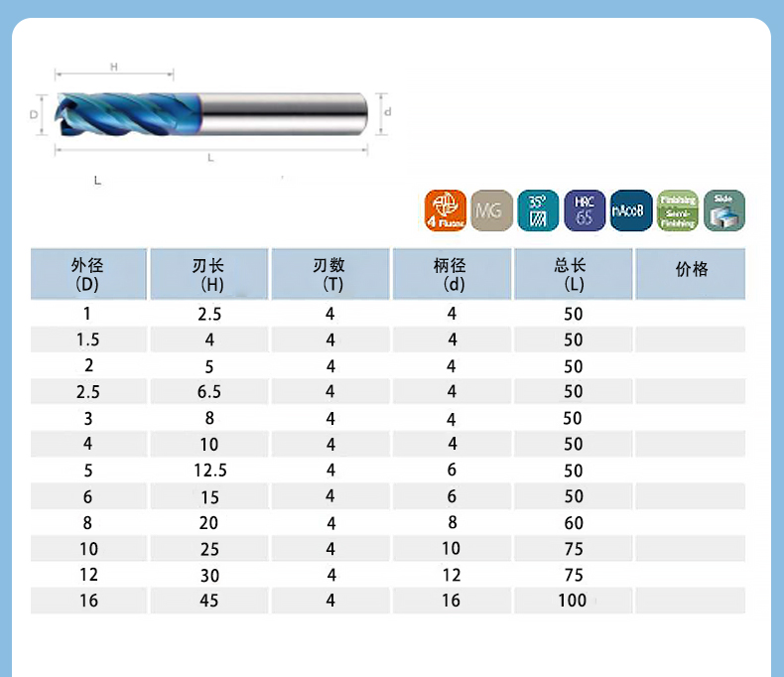Click the dark blue nACo8 coating icon
This screenshot has height=677, width=784.
[631, 210]
